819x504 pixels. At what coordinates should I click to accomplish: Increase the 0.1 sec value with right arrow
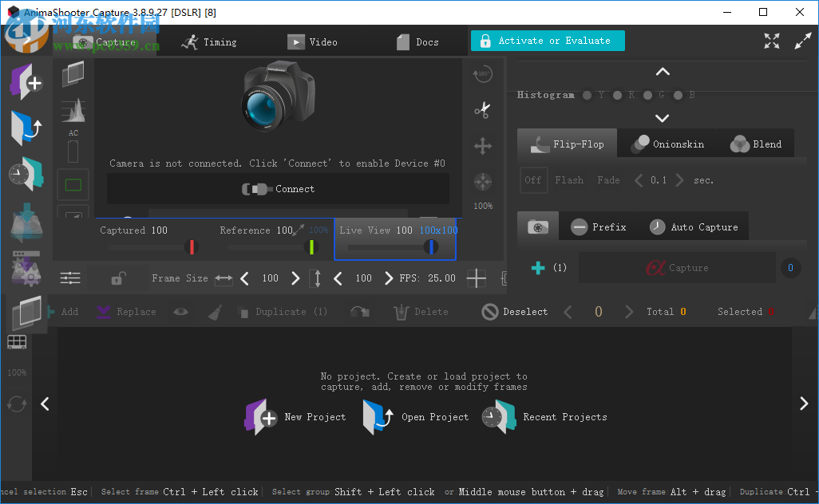(x=679, y=180)
